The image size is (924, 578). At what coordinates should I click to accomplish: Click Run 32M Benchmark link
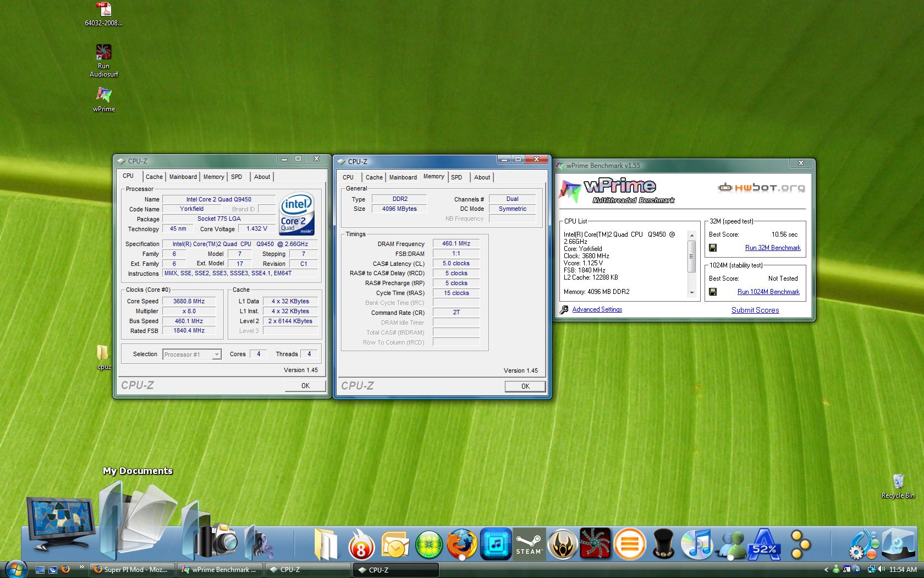click(773, 248)
